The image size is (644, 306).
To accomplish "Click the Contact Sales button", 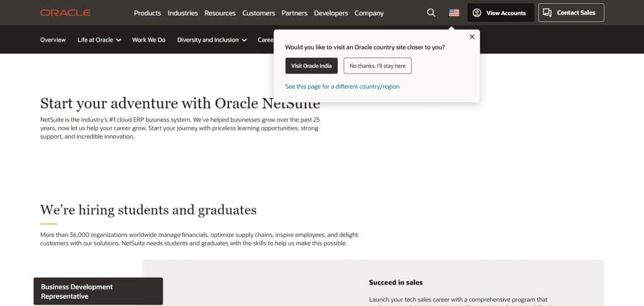I will tap(571, 13).
